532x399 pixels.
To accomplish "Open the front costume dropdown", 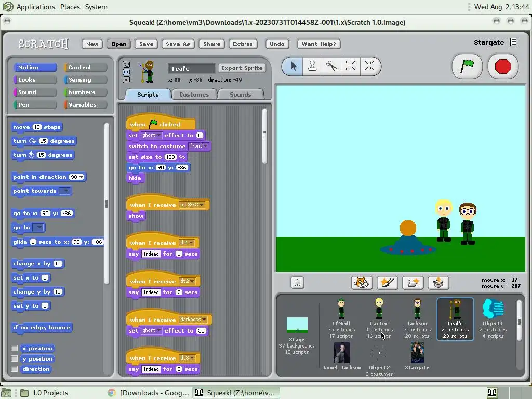I will (x=198, y=146).
